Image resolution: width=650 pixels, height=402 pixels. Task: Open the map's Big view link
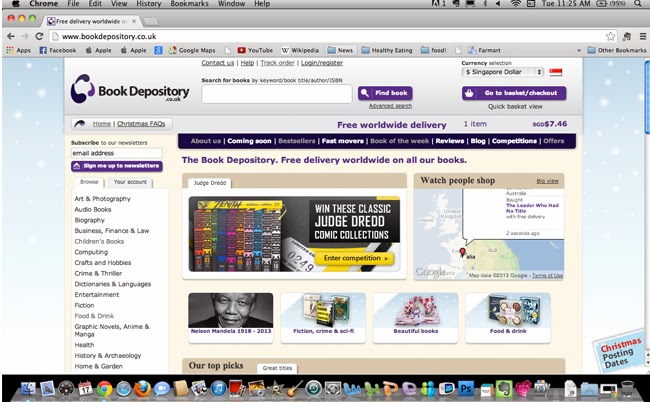547,181
